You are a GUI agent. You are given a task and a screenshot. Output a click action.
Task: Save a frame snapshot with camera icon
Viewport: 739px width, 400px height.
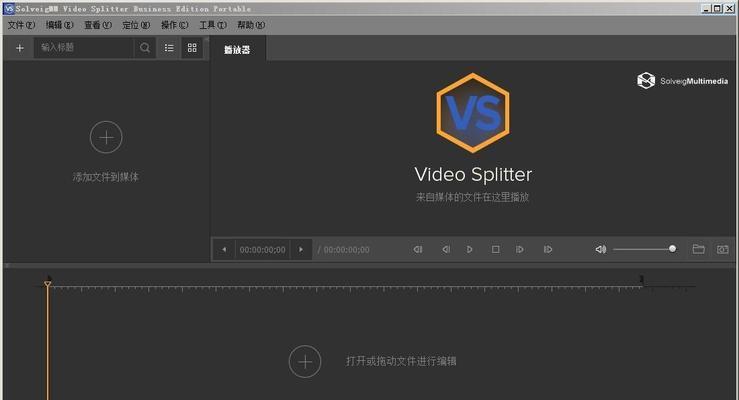tap(723, 249)
